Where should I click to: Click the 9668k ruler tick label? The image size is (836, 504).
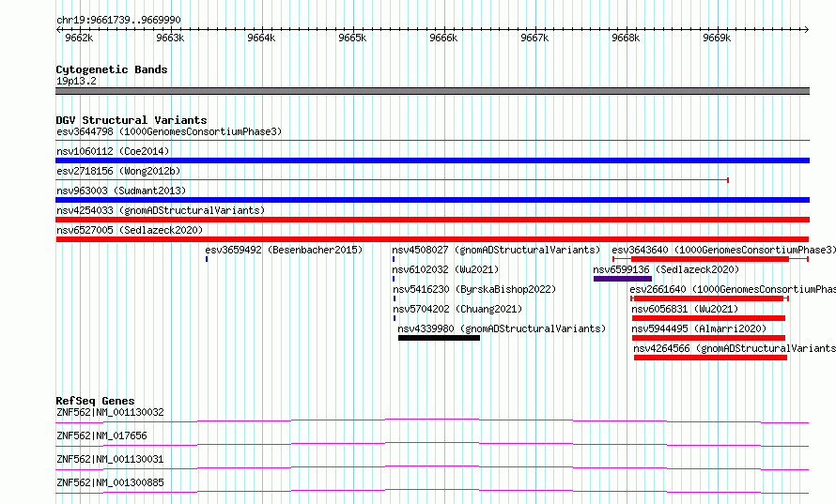click(x=626, y=38)
